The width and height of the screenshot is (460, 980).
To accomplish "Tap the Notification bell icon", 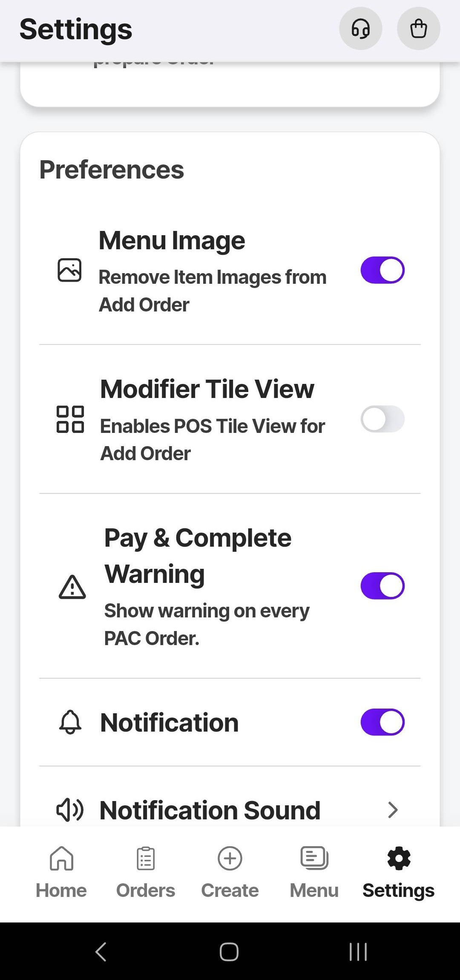I will tap(70, 722).
